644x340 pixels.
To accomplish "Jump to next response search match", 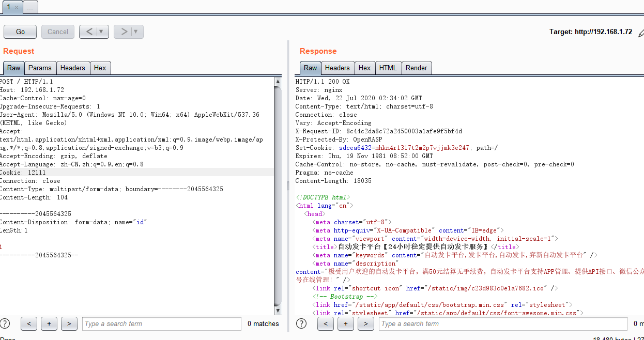I will pyautogui.click(x=365, y=323).
